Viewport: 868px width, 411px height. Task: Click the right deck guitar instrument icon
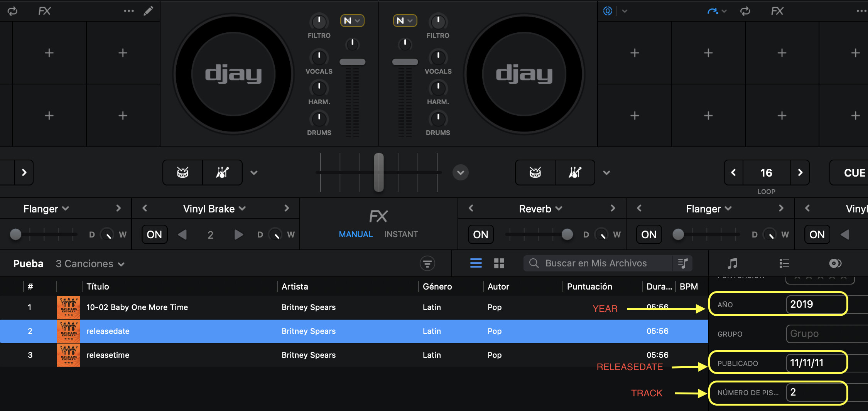point(574,172)
